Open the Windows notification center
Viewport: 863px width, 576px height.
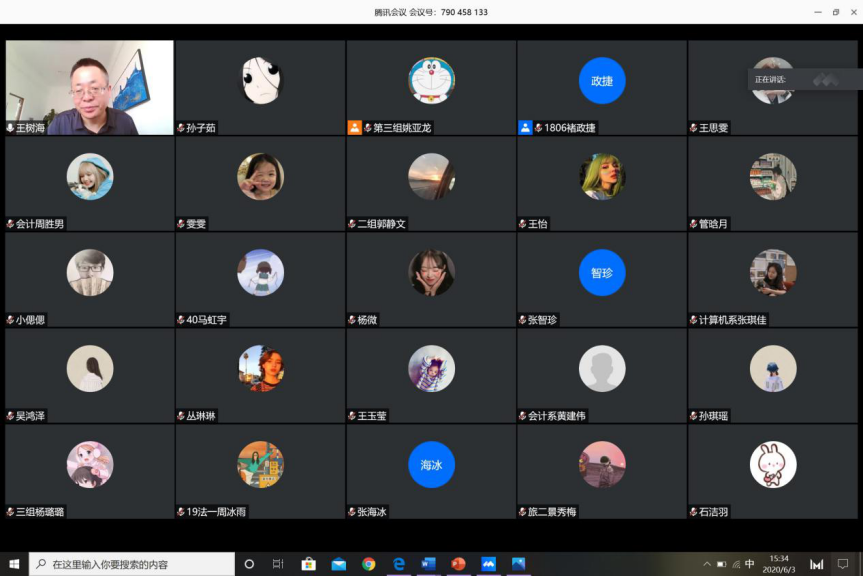[x=843, y=564]
